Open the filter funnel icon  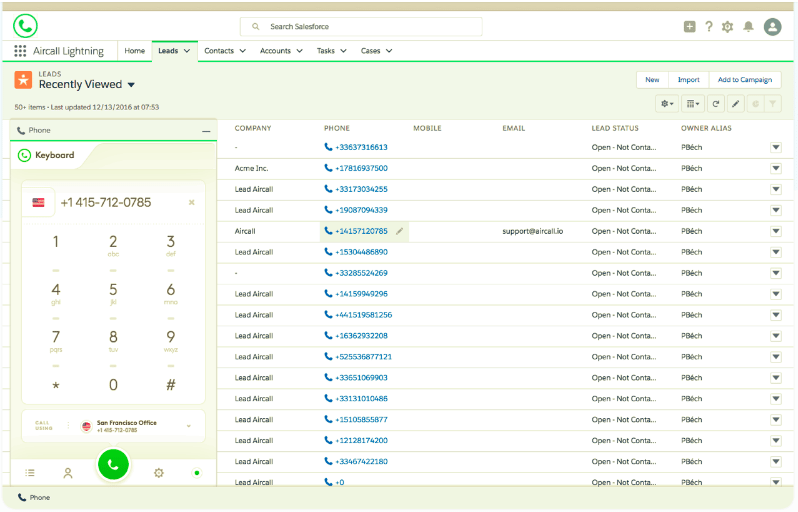pyautogui.click(x=773, y=104)
